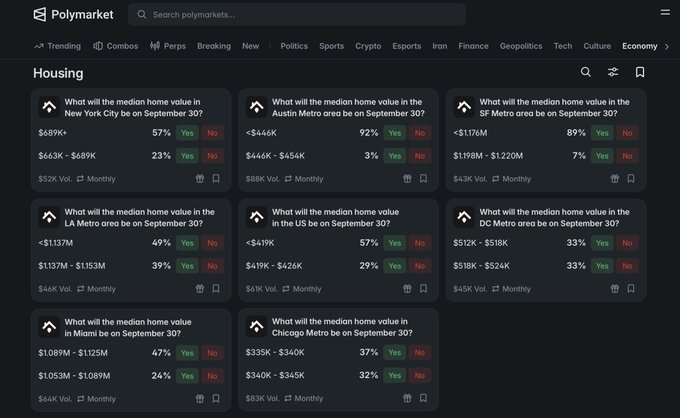
Task: Buy Yes on DC $512K - $518K outcome
Action: pos(602,243)
